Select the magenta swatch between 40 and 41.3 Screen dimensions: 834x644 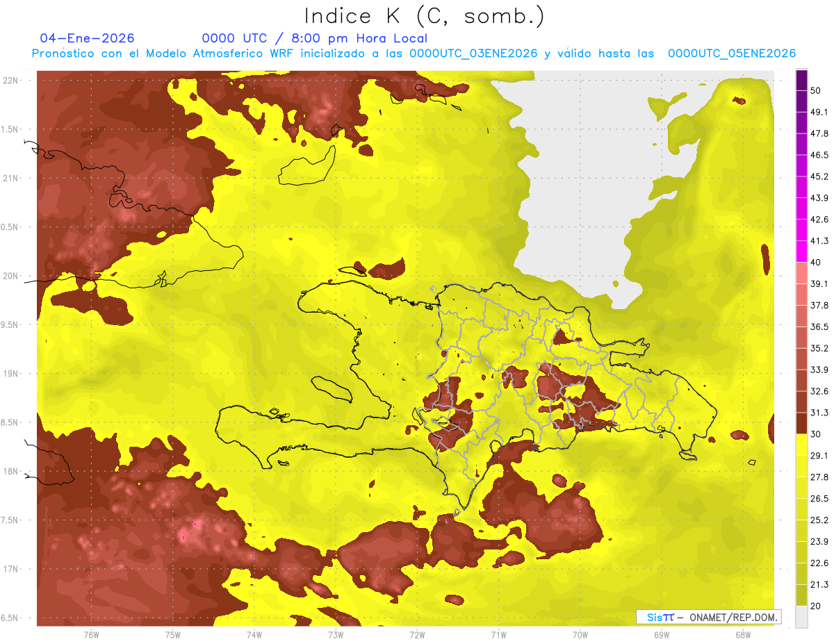[802, 251]
